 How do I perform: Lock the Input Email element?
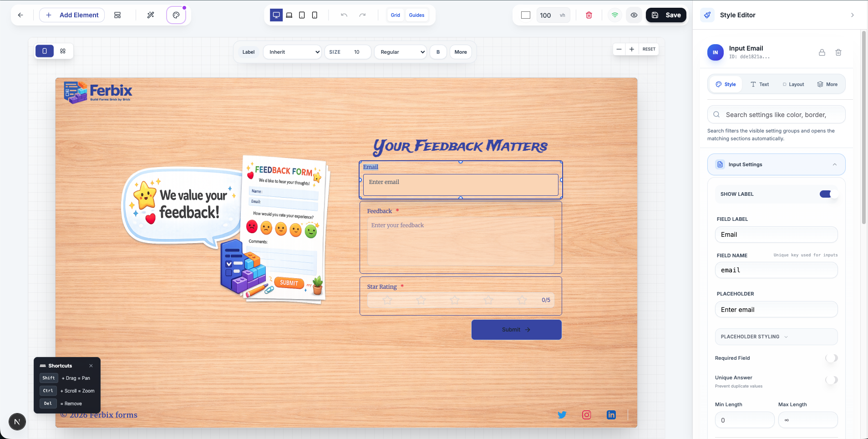822,52
